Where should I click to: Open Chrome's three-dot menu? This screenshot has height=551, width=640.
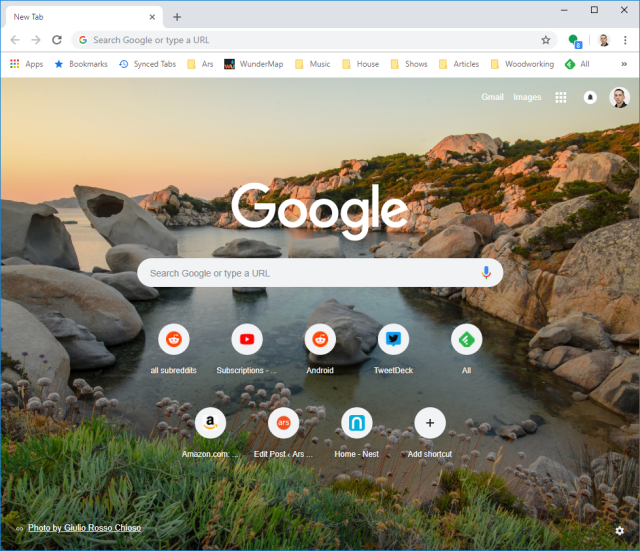(x=625, y=40)
